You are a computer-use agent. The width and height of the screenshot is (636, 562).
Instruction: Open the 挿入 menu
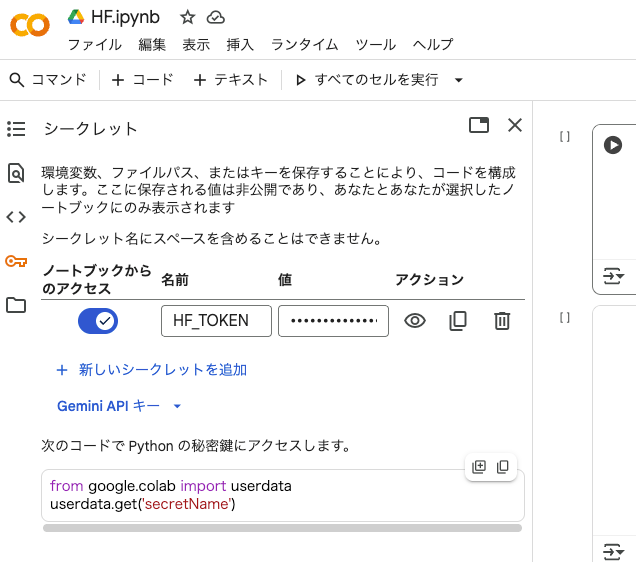pos(240,45)
